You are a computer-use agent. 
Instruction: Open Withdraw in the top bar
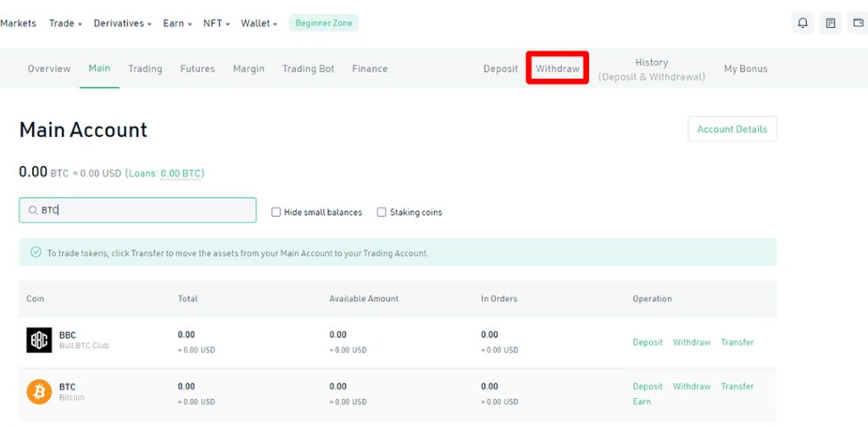tap(558, 69)
